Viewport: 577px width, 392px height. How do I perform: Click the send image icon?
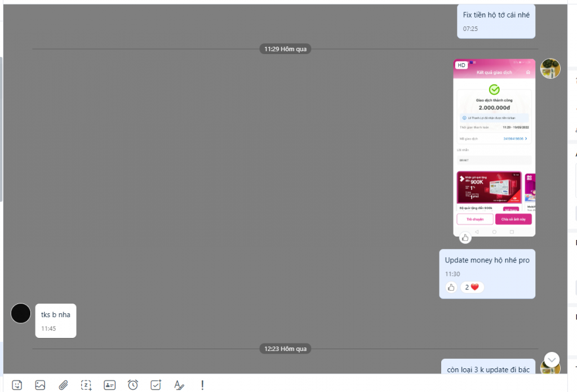click(40, 385)
